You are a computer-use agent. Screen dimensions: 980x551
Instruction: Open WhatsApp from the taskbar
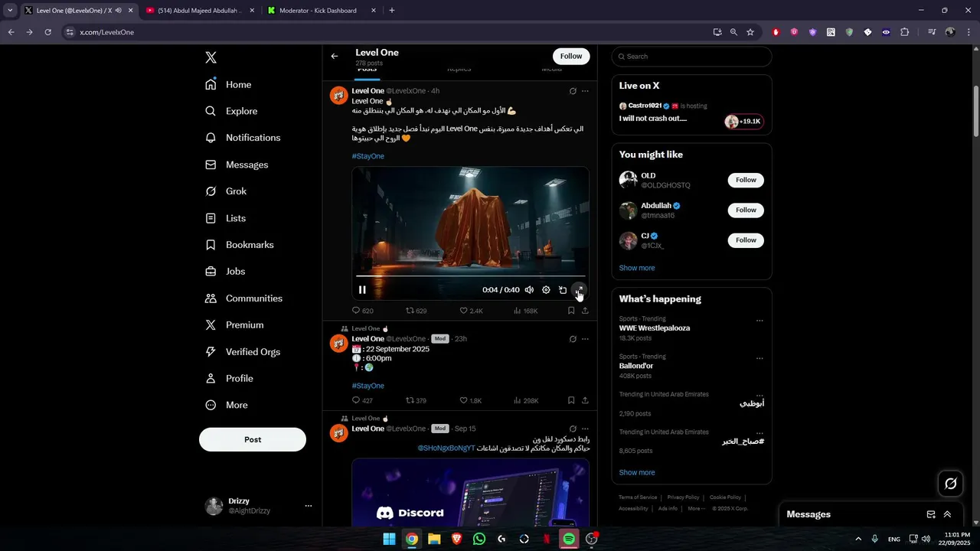[479, 539]
